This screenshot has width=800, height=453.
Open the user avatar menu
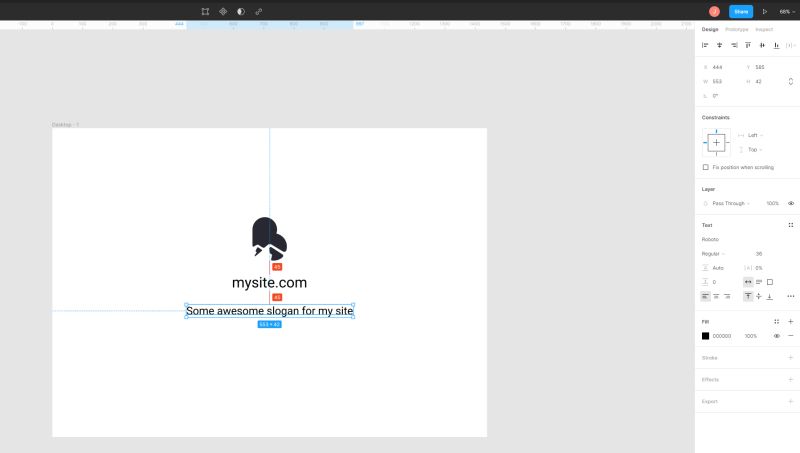click(x=714, y=11)
